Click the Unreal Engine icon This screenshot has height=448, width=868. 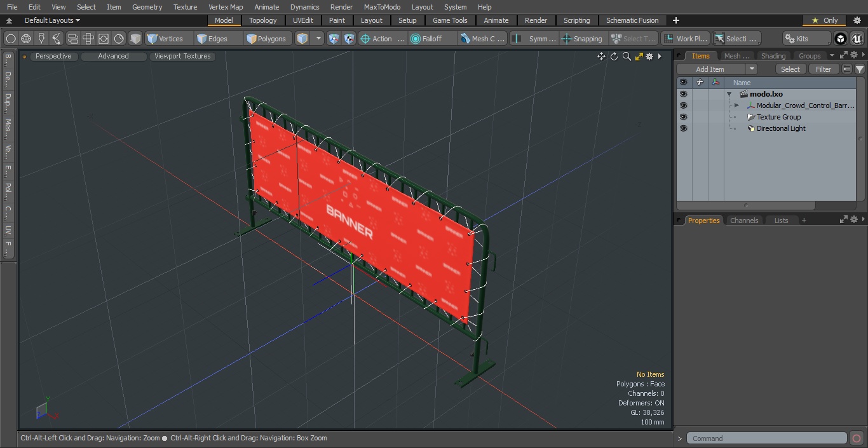[857, 39]
